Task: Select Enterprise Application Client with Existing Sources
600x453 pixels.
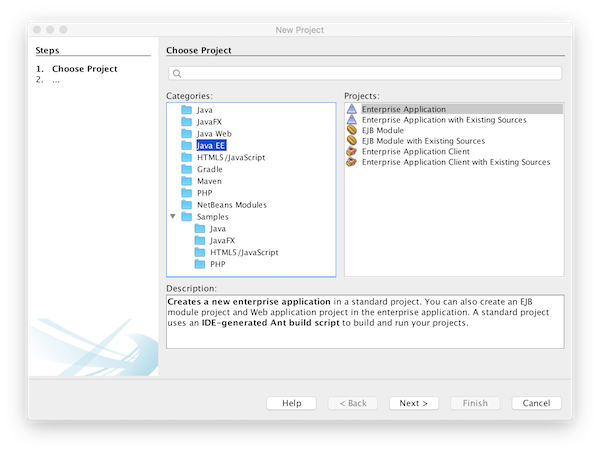Action: pos(455,162)
